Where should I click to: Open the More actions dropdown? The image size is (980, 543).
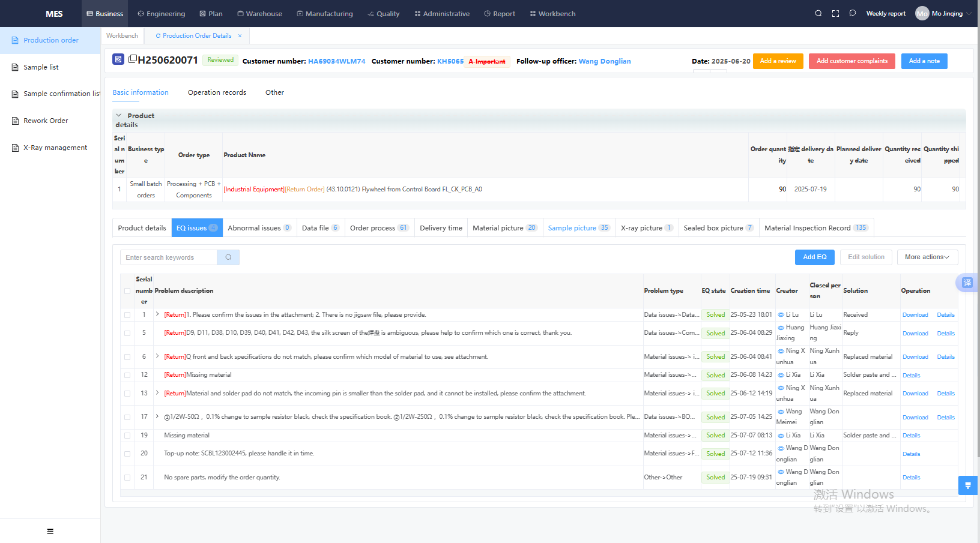[x=927, y=257]
